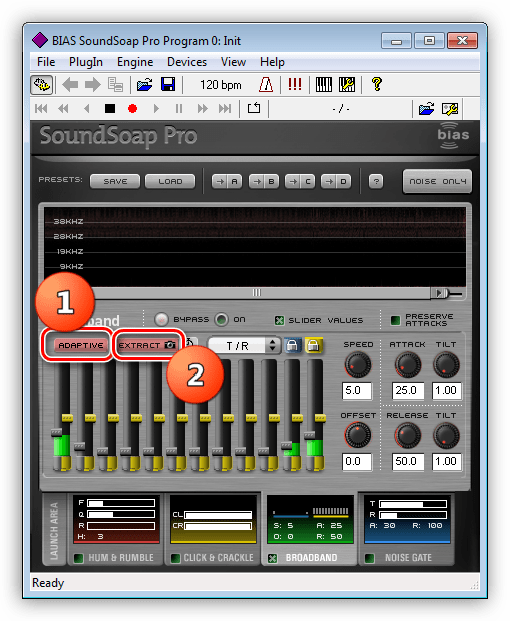Click the SPEED knob
Image resolution: width=510 pixels, height=621 pixels.
358,365
